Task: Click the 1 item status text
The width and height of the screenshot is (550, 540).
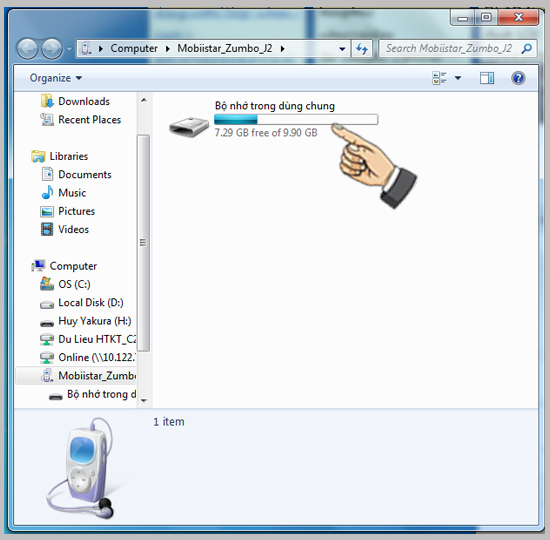Action: (169, 421)
